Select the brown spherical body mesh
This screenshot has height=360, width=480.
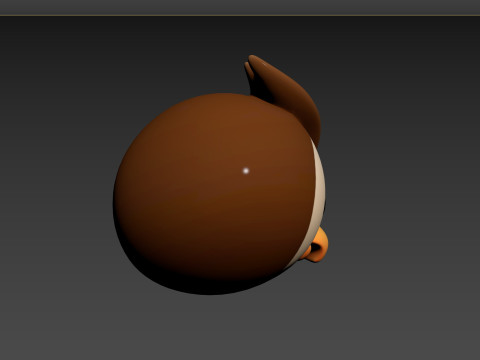click(x=213, y=194)
